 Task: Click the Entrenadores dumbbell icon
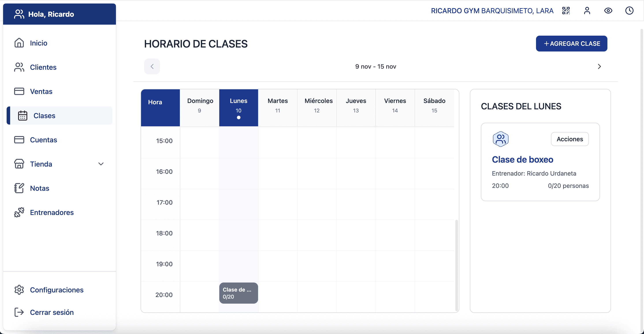[x=19, y=212]
